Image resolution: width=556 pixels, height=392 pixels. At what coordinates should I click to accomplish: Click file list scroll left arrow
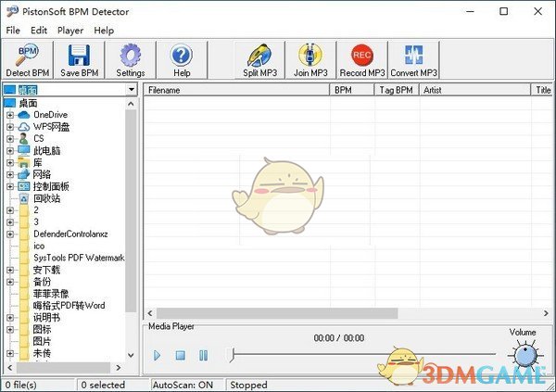(150, 313)
